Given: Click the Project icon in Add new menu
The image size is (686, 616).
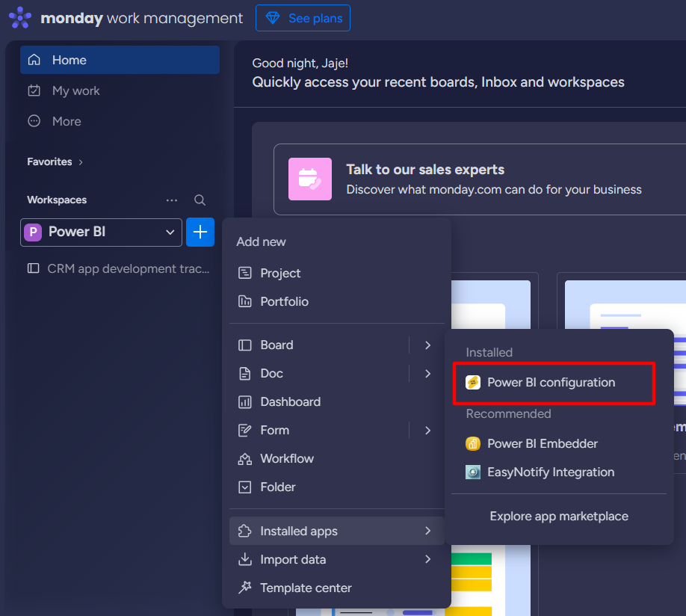Looking at the screenshot, I should click(x=245, y=273).
